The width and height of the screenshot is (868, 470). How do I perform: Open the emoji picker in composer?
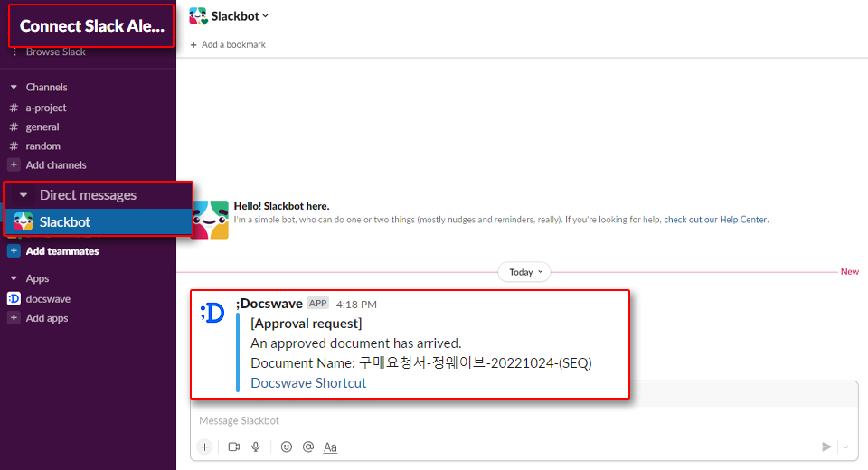pos(287,446)
